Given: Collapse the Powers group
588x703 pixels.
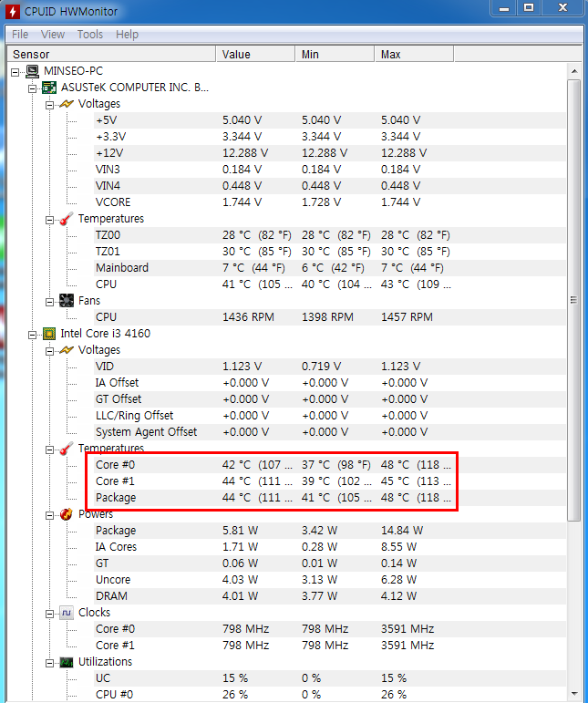Looking at the screenshot, I should click(50, 515).
